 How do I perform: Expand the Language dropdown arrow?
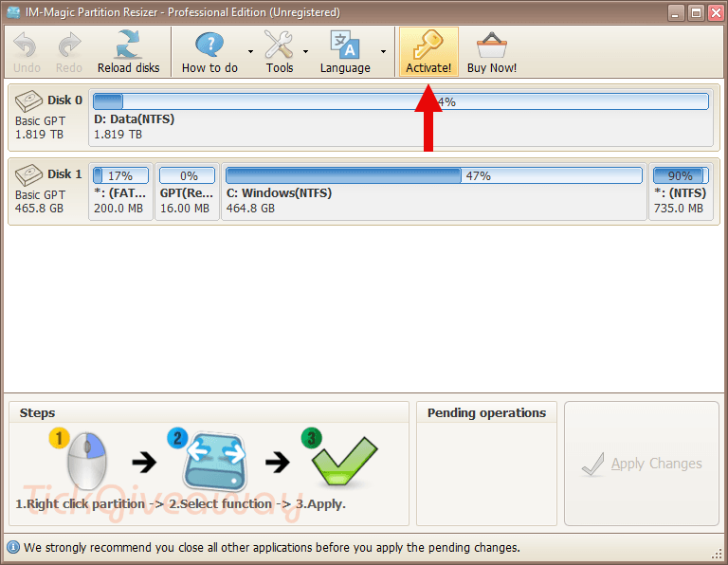(384, 51)
